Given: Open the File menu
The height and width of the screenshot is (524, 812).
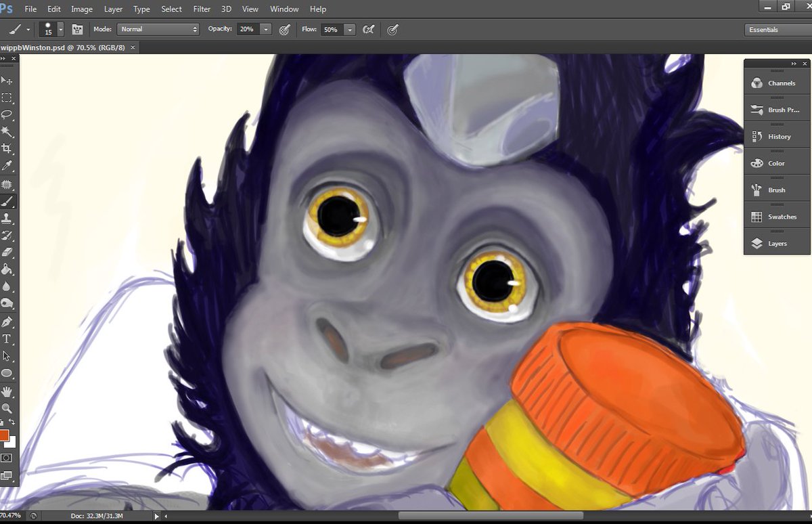Looking at the screenshot, I should coord(30,9).
